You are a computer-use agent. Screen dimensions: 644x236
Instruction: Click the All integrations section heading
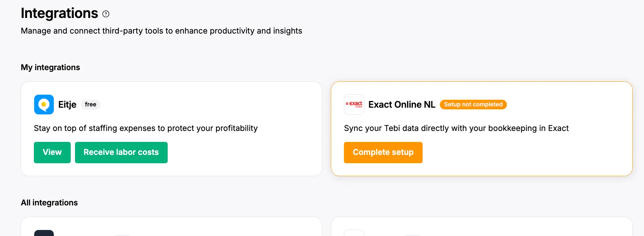[x=49, y=203]
